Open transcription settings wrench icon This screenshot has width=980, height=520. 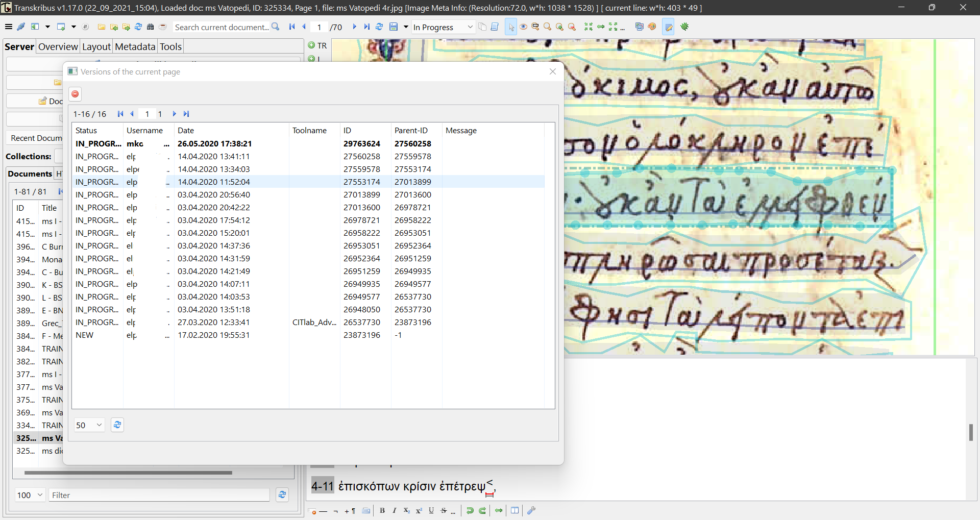point(531,510)
